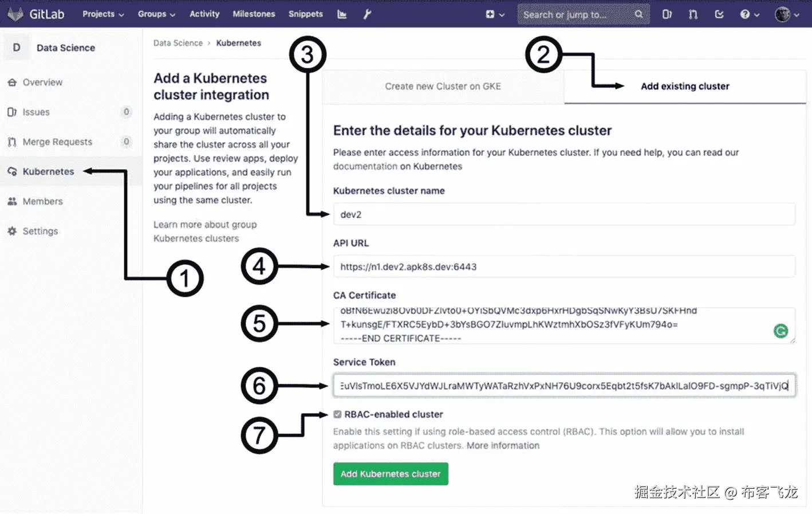Click the CA Certificate text area
This screenshot has width=812, height=514.
pos(564,325)
